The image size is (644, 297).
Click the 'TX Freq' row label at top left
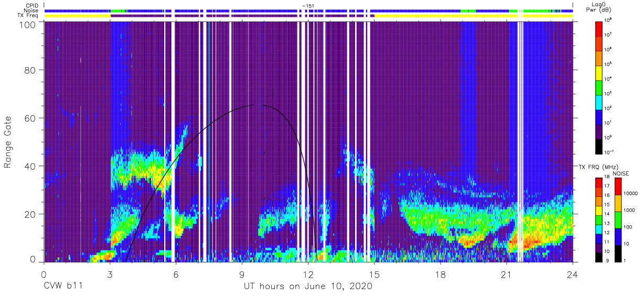[28, 16]
